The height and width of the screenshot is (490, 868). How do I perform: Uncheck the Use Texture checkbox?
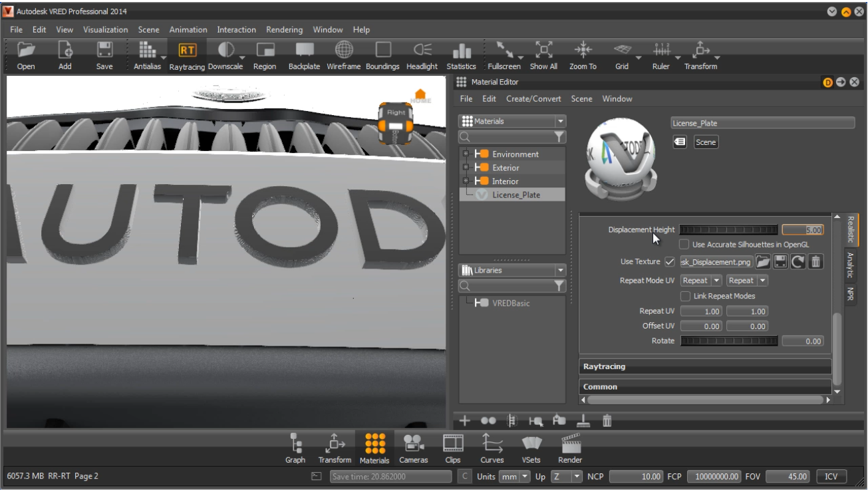(x=670, y=262)
